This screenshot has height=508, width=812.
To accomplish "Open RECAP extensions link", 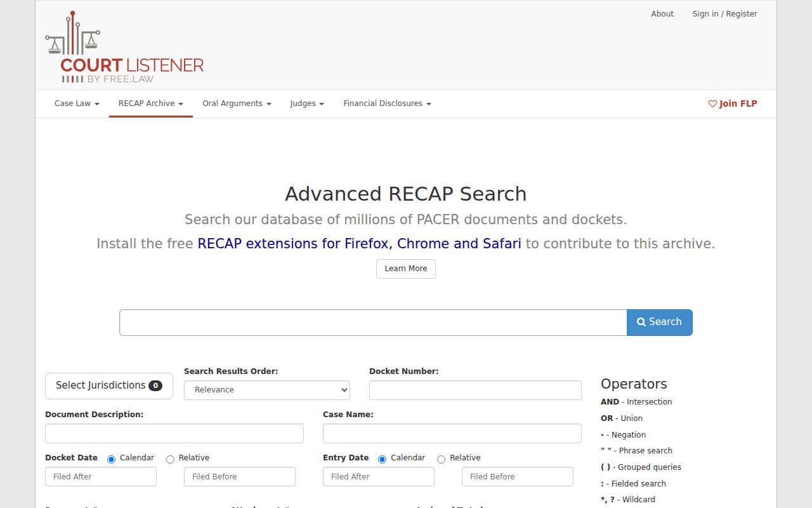I will [x=360, y=244].
